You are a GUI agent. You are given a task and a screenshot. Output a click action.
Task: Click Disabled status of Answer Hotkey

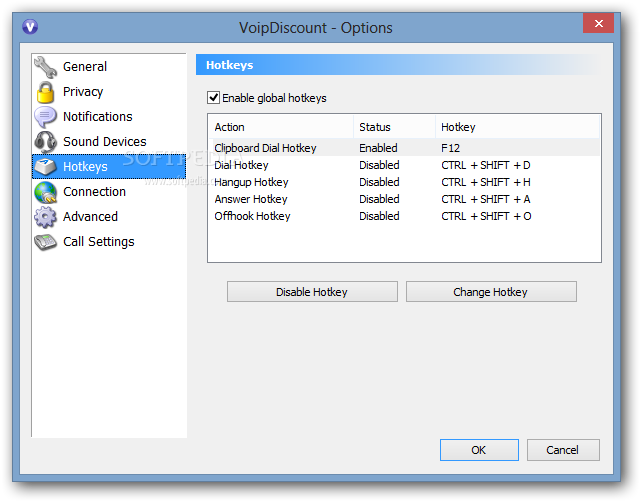pyautogui.click(x=379, y=199)
